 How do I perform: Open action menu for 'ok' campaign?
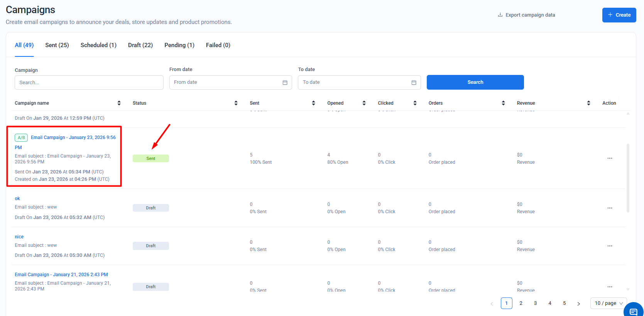coord(610,208)
